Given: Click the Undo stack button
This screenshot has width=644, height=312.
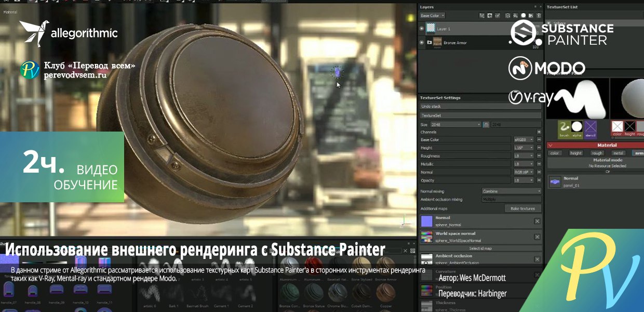Looking at the screenshot, I should point(480,106).
